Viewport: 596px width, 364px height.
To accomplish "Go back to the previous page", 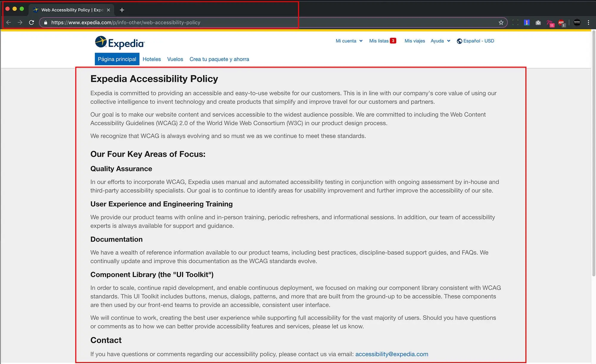I will 9,23.
